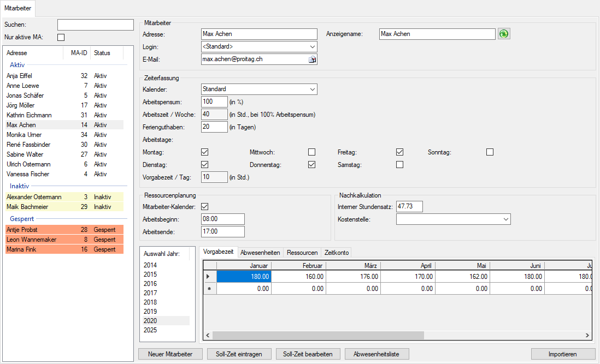Expand the Kalender dropdown list
The width and height of the screenshot is (600, 364).
312,89
